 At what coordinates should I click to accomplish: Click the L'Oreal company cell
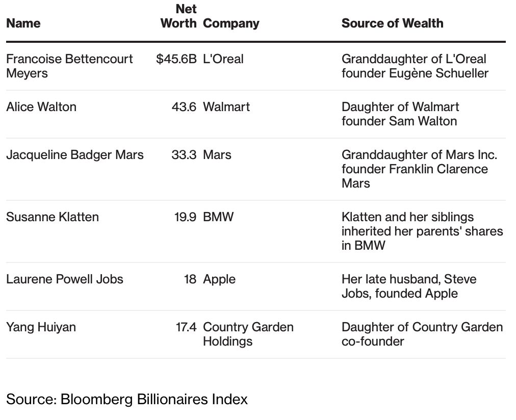tap(223, 59)
